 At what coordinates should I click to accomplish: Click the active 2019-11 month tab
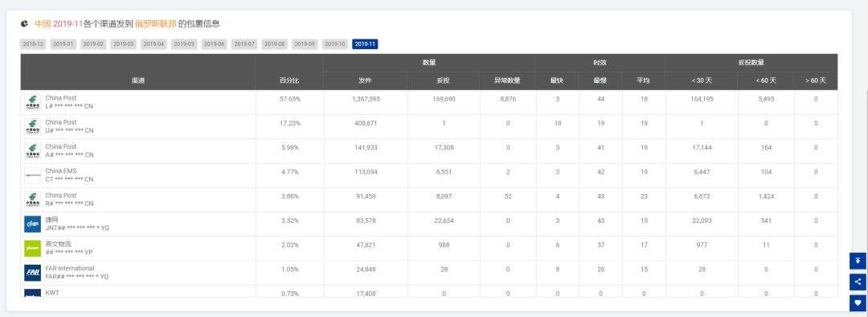(x=365, y=43)
